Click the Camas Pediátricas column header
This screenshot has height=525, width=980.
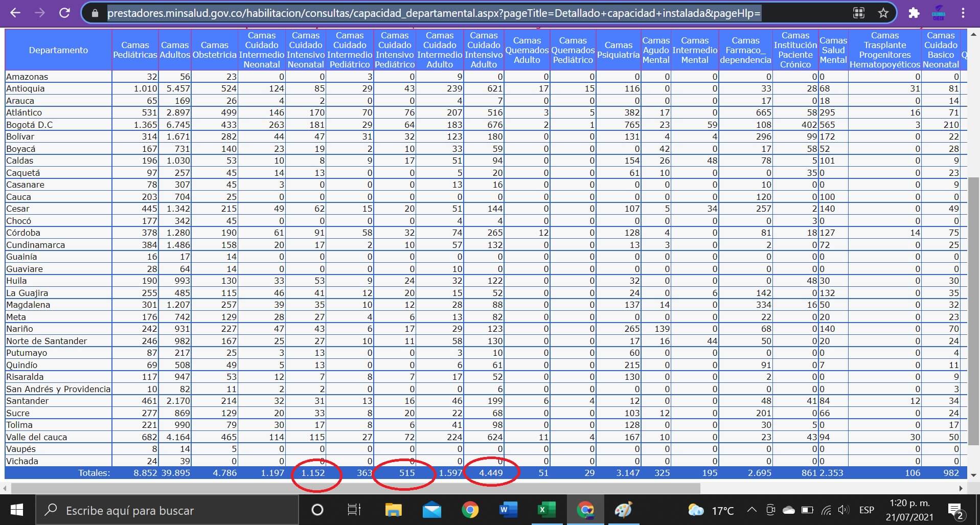point(135,50)
